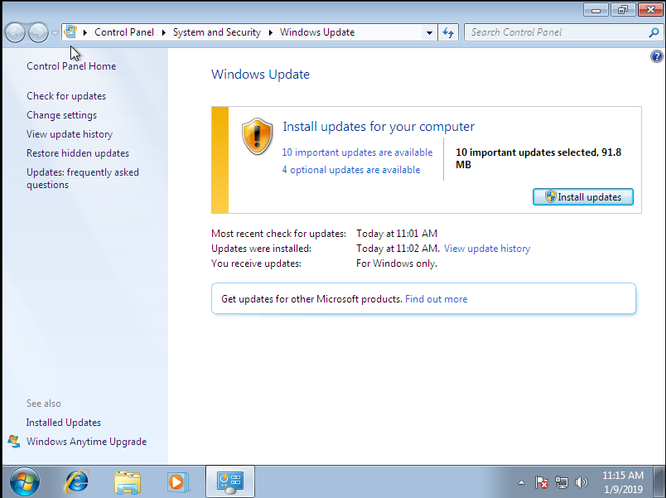Click Check for updates
This screenshot has height=498, width=666.
coord(66,96)
